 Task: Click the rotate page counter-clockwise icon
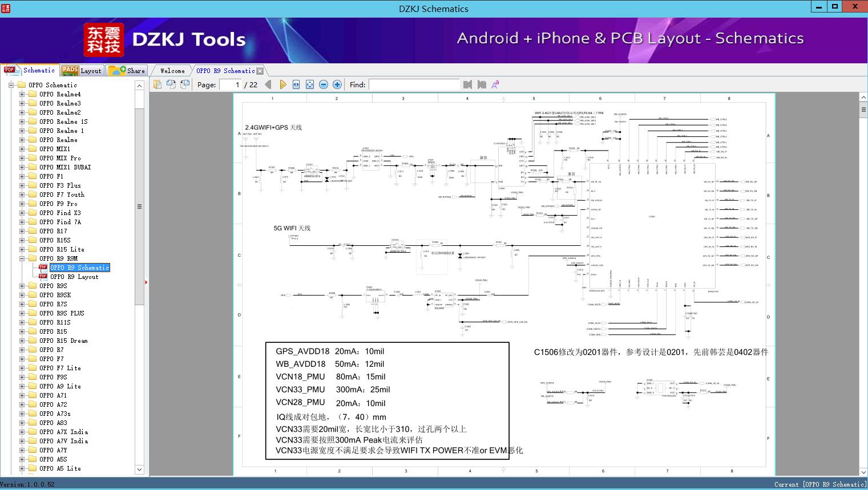(171, 84)
